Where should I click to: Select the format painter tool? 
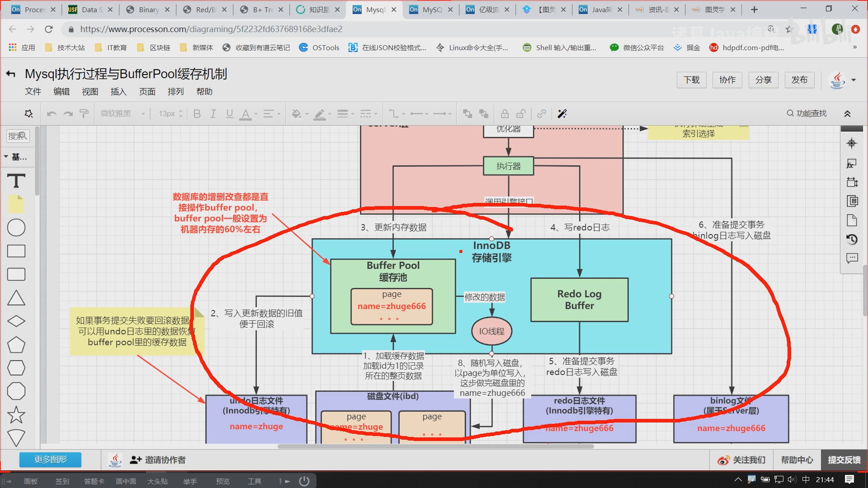click(x=84, y=114)
